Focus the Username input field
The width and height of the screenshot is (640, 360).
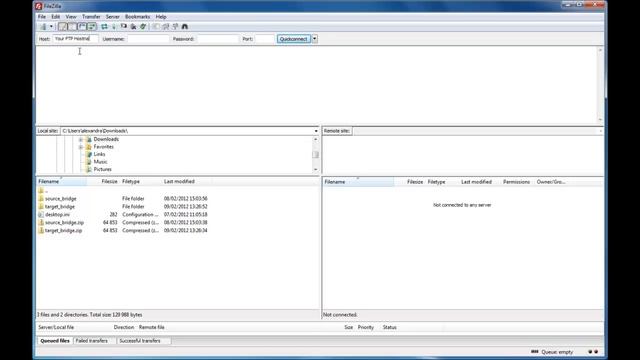click(148, 39)
